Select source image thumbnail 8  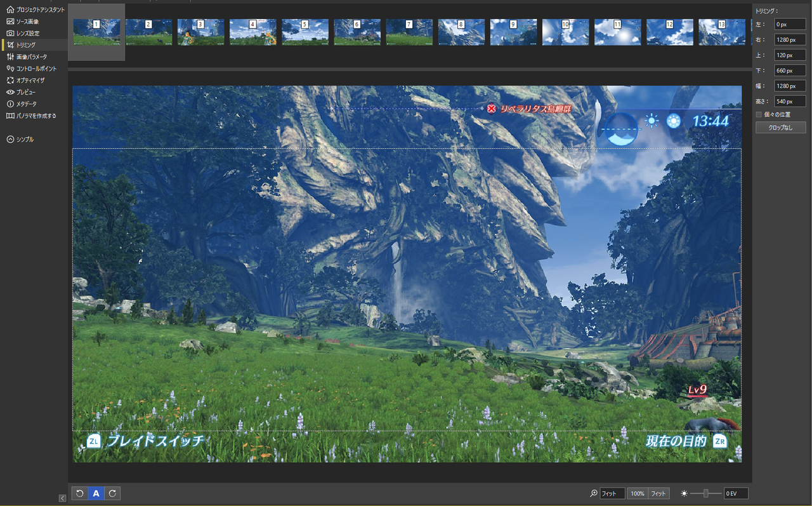[461, 32]
